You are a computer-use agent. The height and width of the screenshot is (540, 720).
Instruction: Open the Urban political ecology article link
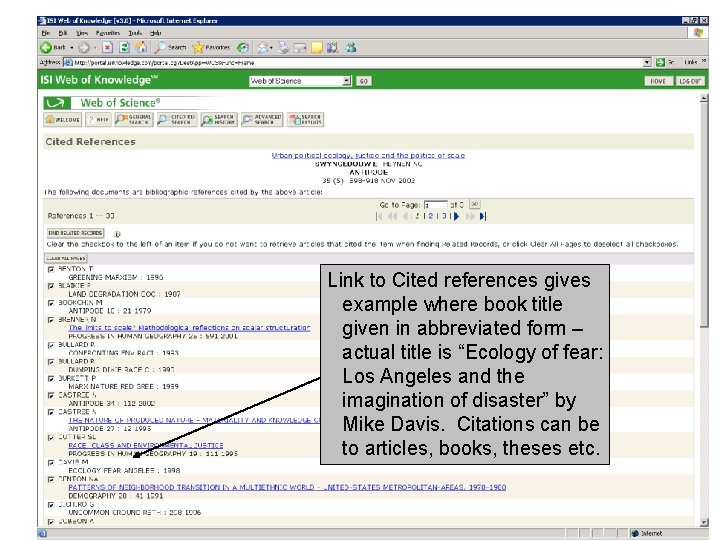368,155
